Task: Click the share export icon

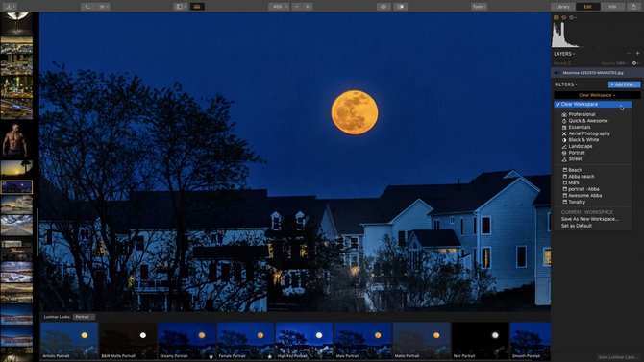Action: click(633, 7)
